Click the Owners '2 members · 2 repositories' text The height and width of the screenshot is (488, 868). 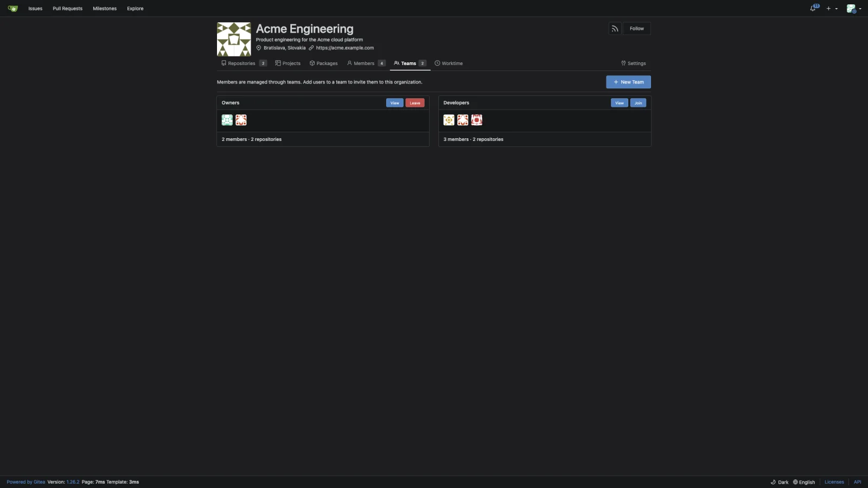point(252,139)
